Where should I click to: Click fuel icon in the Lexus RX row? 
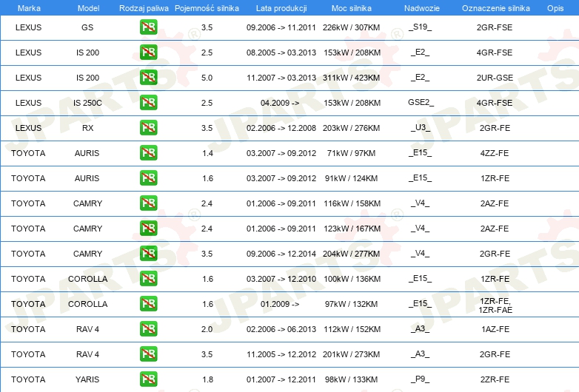coord(148,128)
